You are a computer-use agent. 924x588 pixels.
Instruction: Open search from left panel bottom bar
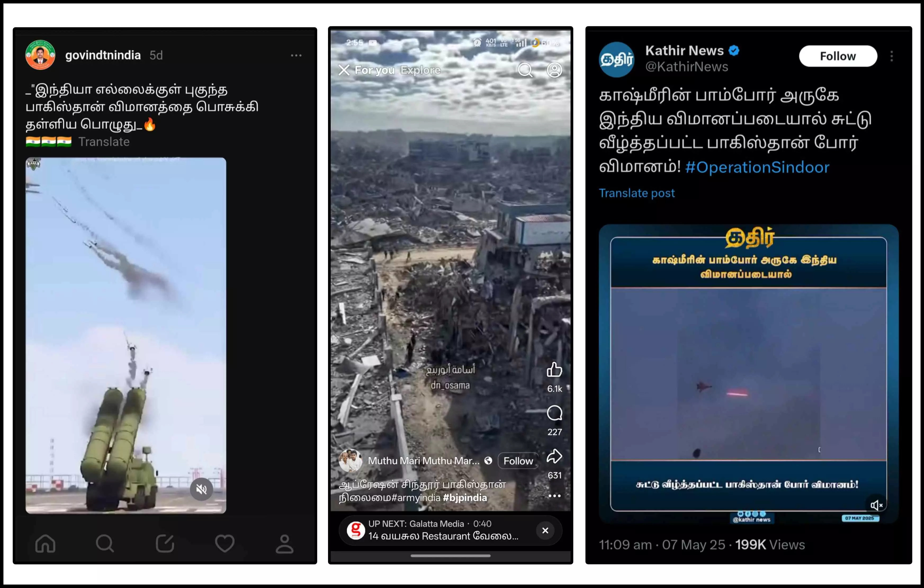pos(105,544)
